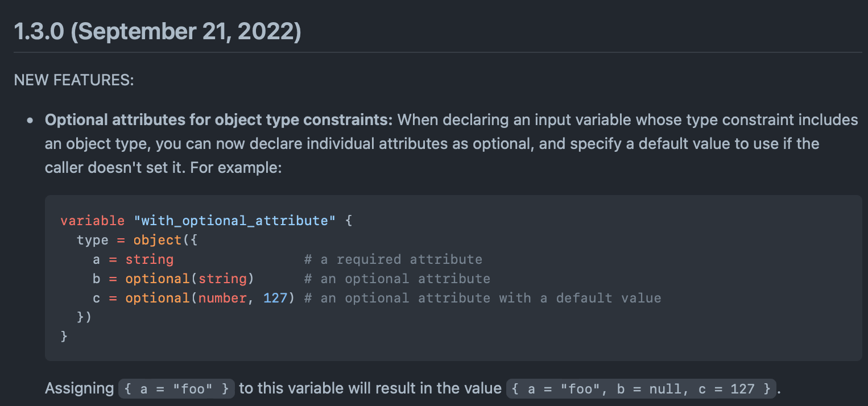Image resolution: width=868 pixels, height=406 pixels.
Task: Click the type attribute name in code
Action: [92, 240]
